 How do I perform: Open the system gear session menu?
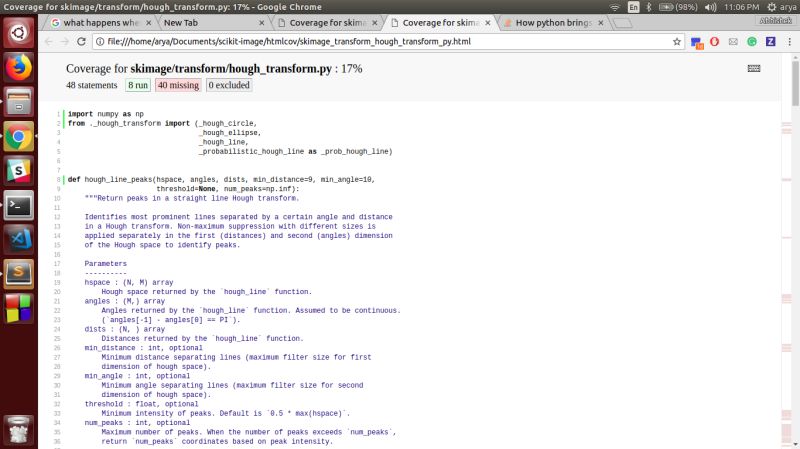[772, 7]
